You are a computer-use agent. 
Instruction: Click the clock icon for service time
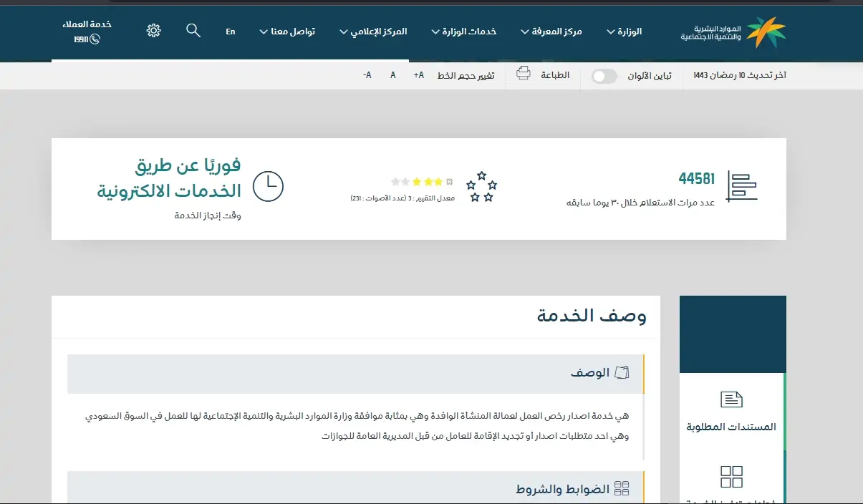point(269,186)
